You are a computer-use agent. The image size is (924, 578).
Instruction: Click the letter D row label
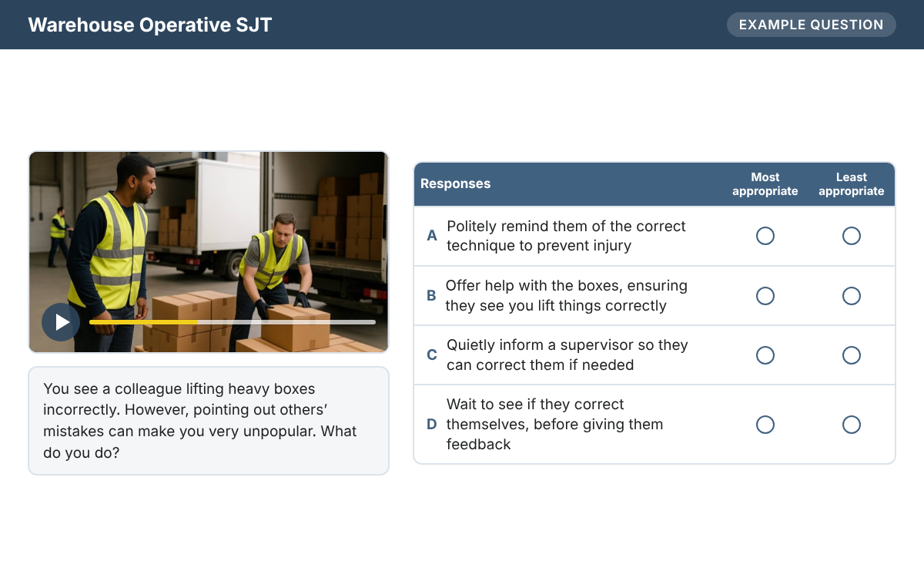click(432, 425)
